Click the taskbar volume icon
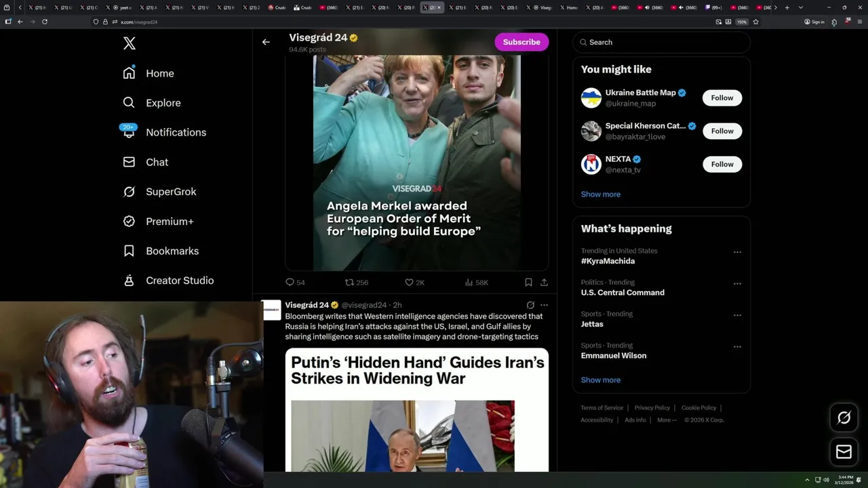Viewport: 868px width, 488px height. tap(826, 480)
